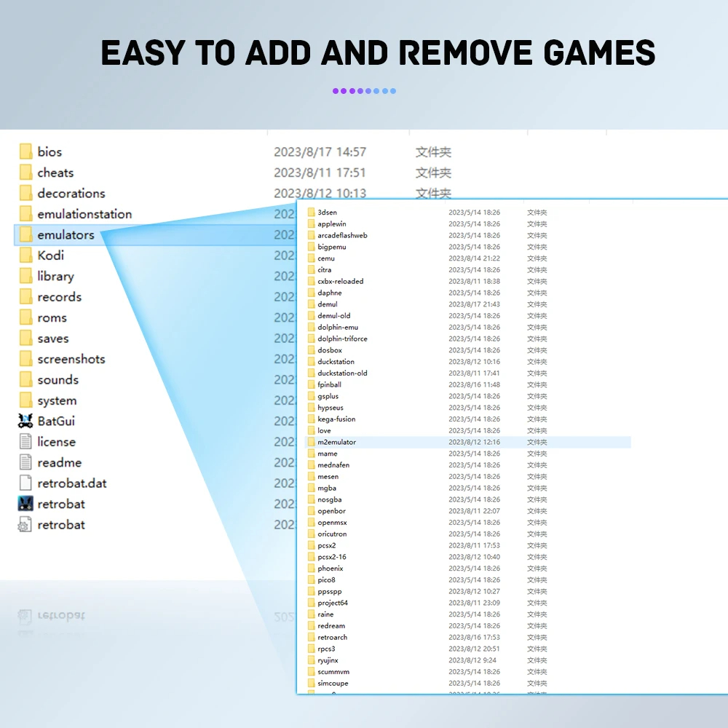The height and width of the screenshot is (728, 728).
Task: Select the dolphin-emu folder
Action: (x=338, y=327)
